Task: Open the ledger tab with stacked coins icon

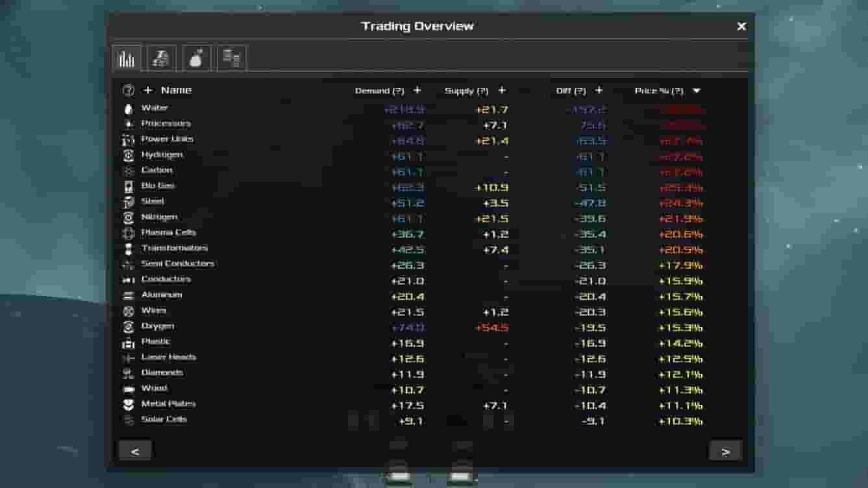Action: 162,57
